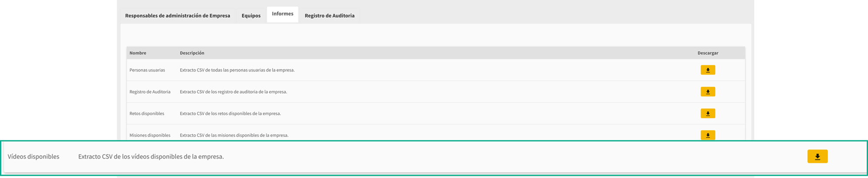Click the Retos disponibles row name
The height and width of the screenshot is (178, 868).
pyautogui.click(x=147, y=113)
